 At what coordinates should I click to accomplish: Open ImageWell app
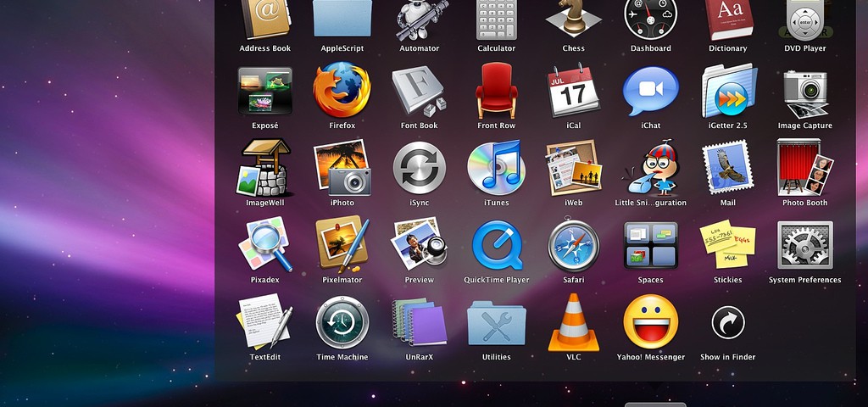point(264,167)
